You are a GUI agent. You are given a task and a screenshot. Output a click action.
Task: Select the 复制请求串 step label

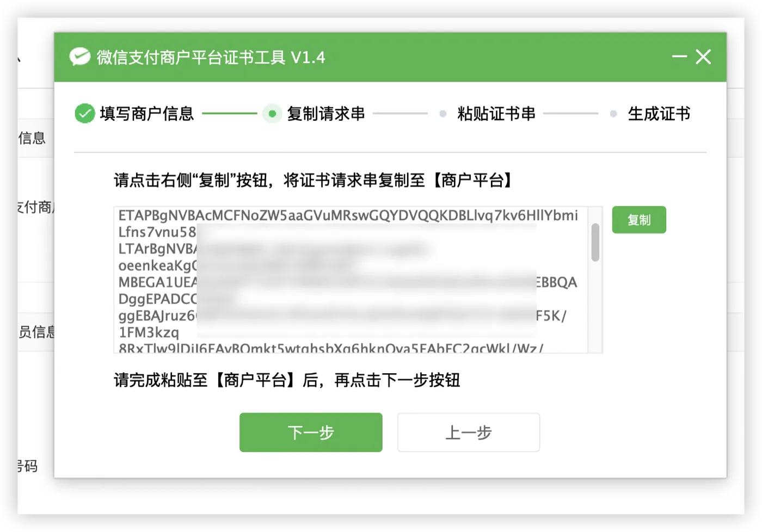click(x=326, y=114)
